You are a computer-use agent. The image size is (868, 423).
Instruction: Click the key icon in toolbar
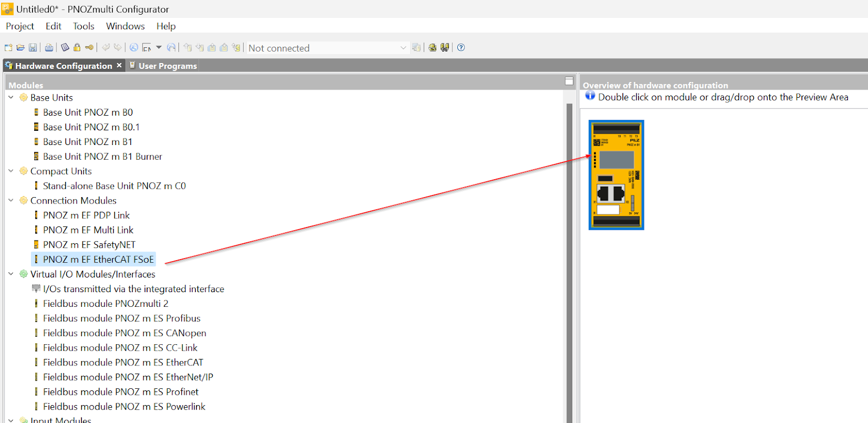click(x=90, y=47)
